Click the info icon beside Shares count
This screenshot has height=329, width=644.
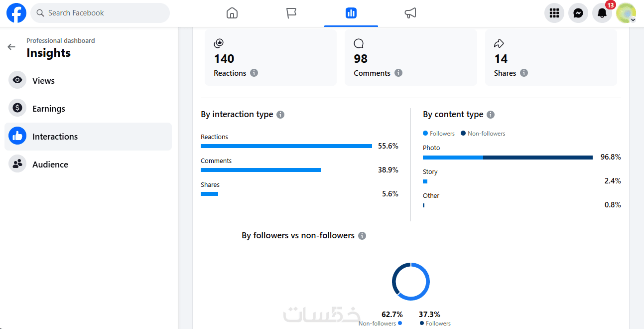pos(524,73)
